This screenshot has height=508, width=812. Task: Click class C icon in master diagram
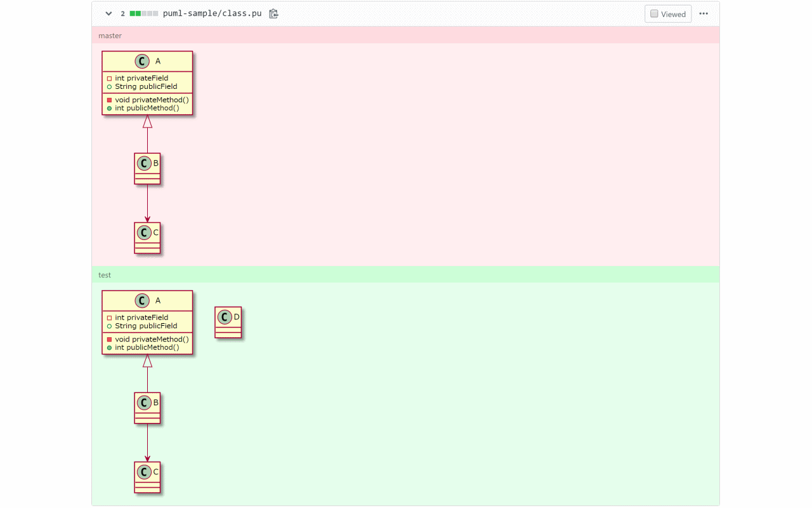pos(145,233)
